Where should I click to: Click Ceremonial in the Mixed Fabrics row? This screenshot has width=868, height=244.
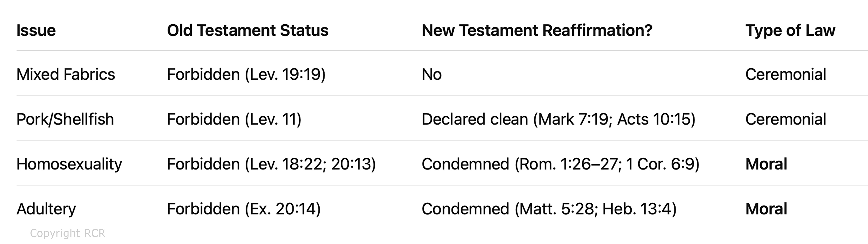click(785, 74)
